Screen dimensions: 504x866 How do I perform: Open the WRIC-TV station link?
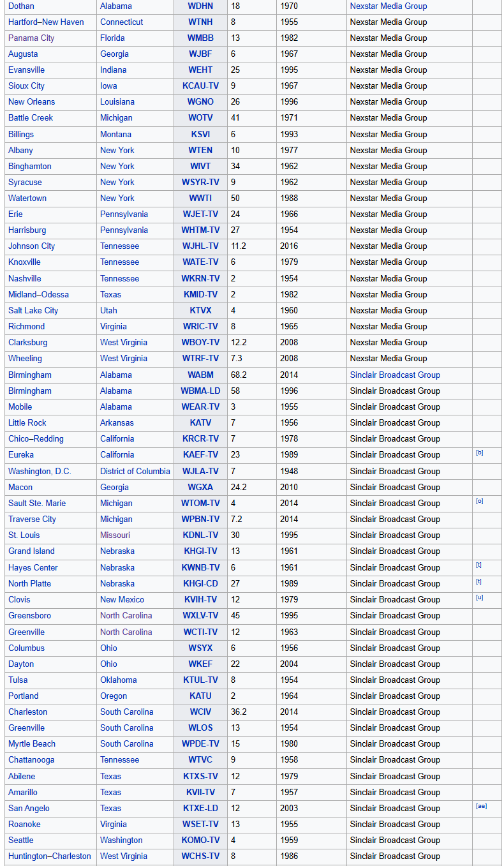pyautogui.click(x=200, y=326)
